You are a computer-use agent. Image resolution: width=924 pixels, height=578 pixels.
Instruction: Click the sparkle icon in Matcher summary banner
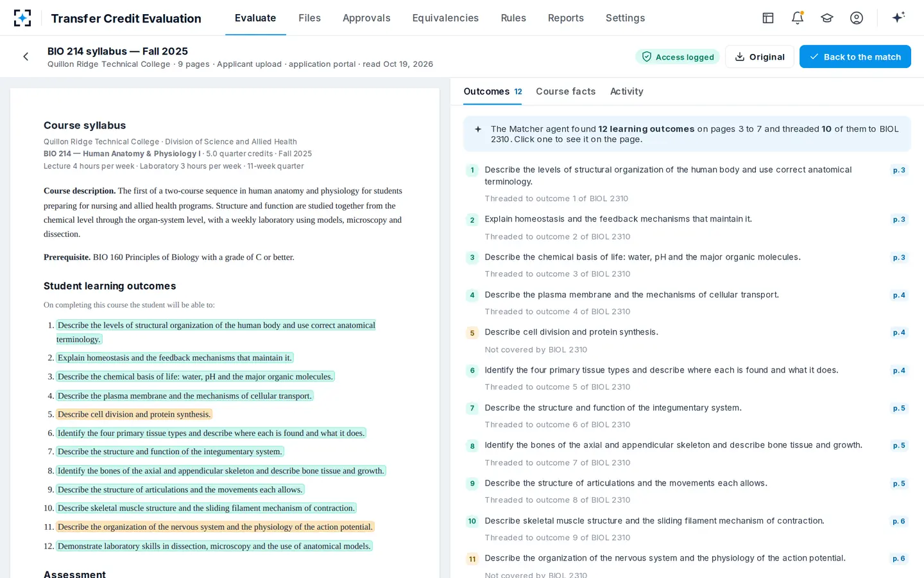coord(478,129)
